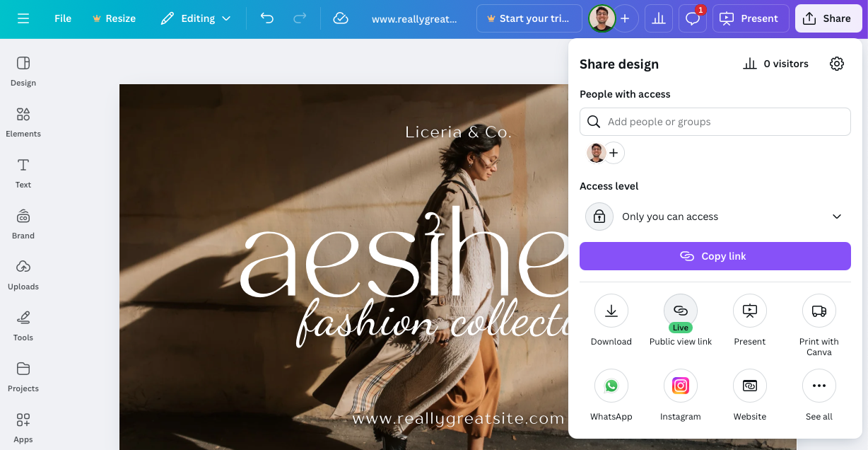
Task: Open the insights chart icon in top bar
Action: (658, 19)
